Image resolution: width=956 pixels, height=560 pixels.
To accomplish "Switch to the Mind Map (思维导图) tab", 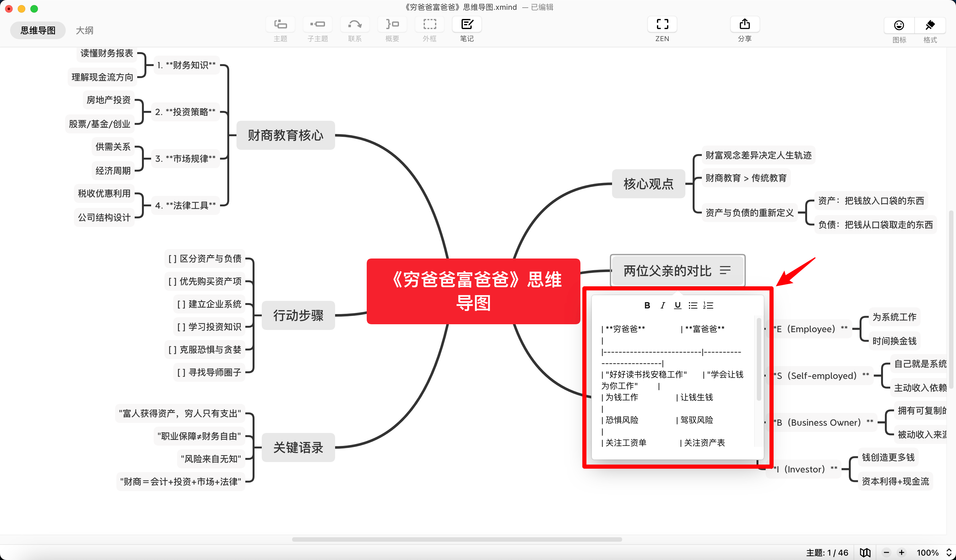I will (x=38, y=30).
